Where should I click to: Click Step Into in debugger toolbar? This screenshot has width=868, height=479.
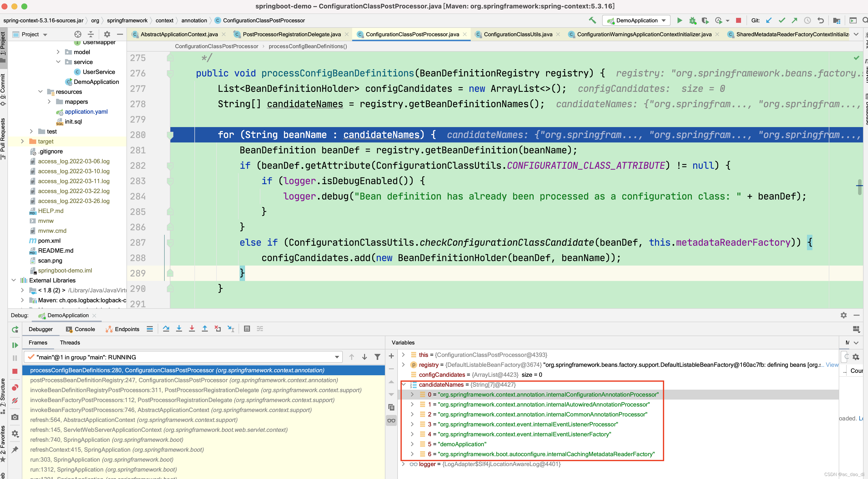click(x=179, y=329)
